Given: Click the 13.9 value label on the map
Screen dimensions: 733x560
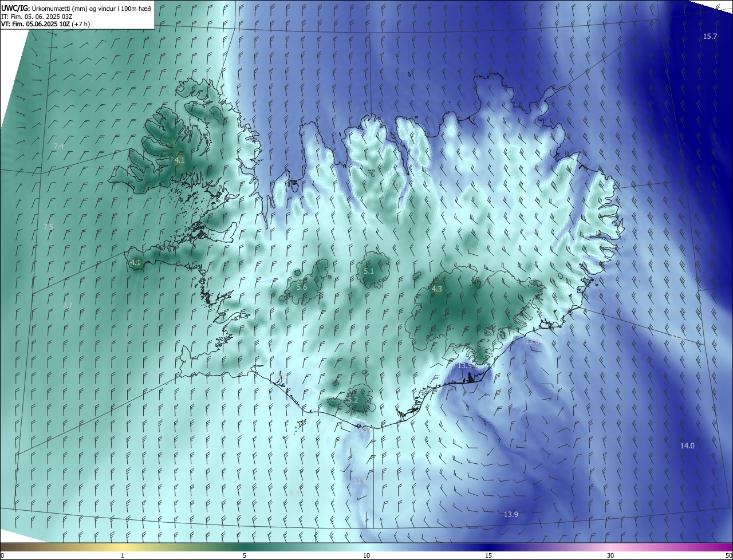Looking at the screenshot, I should pyautogui.click(x=511, y=515).
